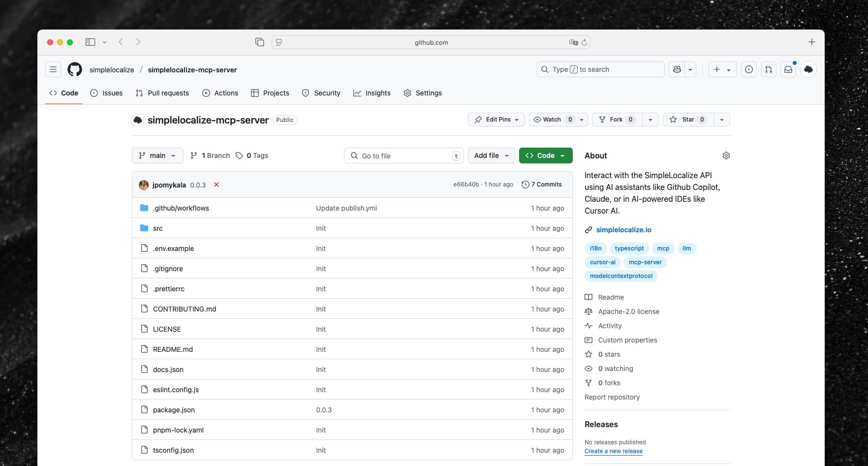Click the failed check X next to 0.0.3

click(217, 185)
